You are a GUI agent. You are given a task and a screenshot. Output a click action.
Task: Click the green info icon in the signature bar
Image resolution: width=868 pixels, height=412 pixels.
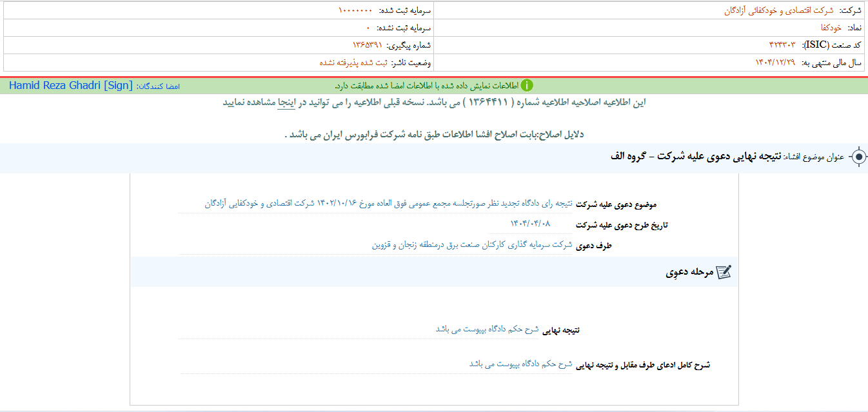click(527, 86)
